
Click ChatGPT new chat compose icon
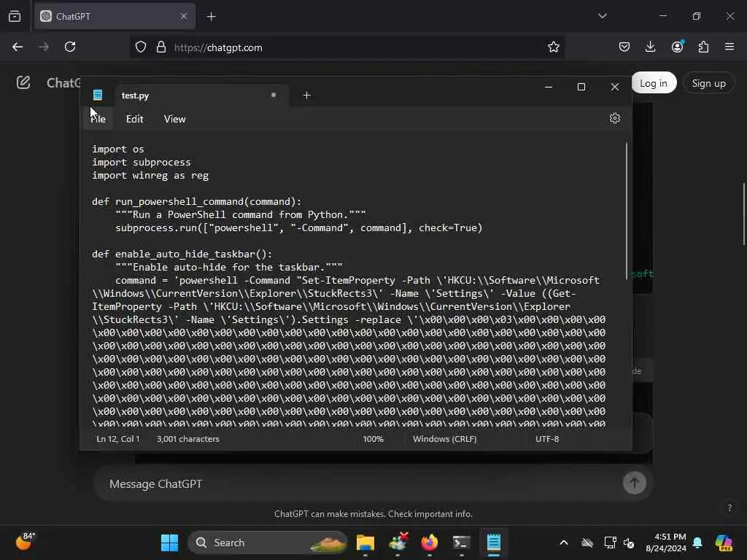click(x=23, y=82)
